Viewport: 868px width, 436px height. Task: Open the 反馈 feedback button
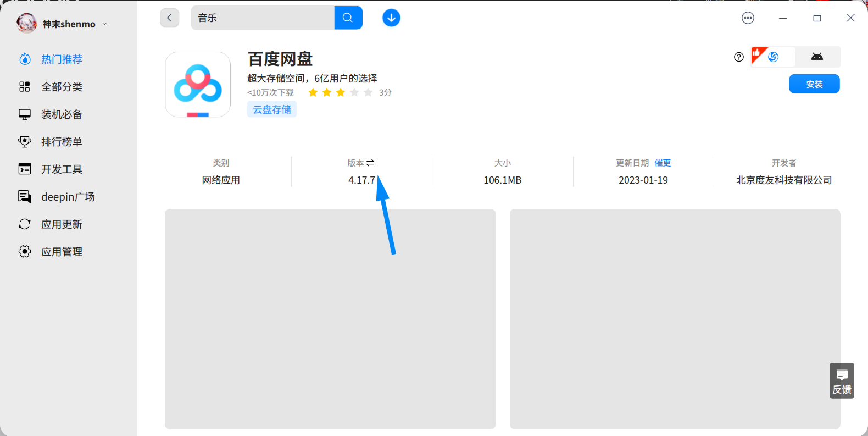pyautogui.click(x=842, y=381)
